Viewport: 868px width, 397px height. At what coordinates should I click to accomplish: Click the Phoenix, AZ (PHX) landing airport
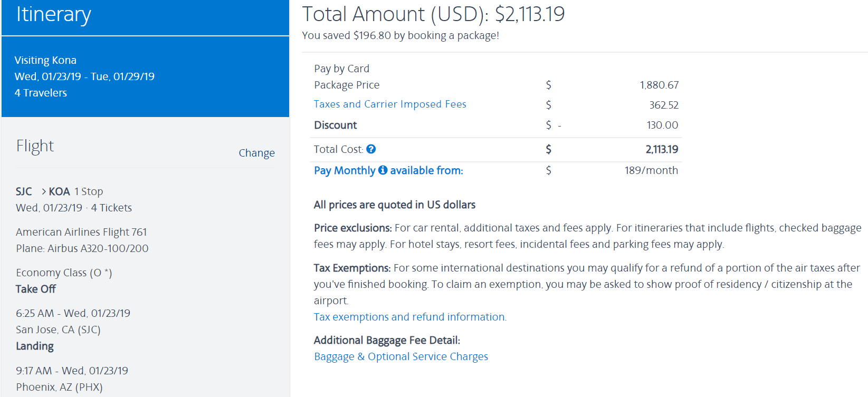pos(59,387)
